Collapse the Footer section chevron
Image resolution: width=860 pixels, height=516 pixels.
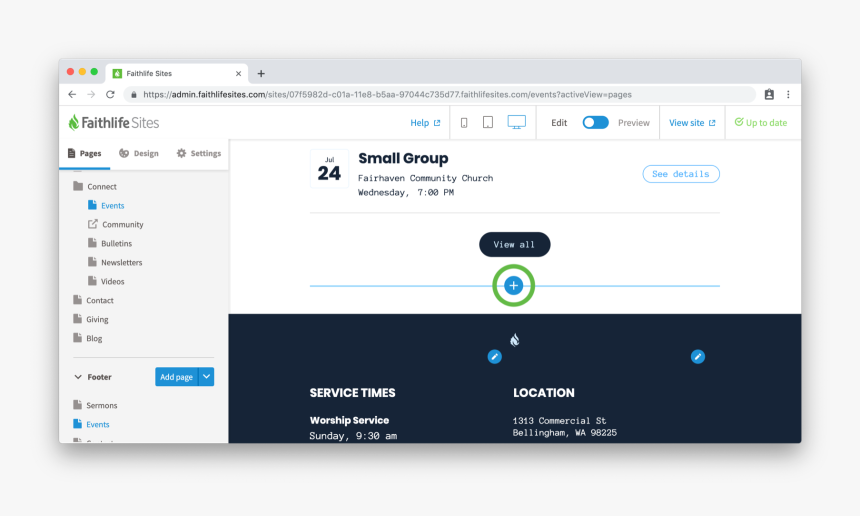point(78,377)
